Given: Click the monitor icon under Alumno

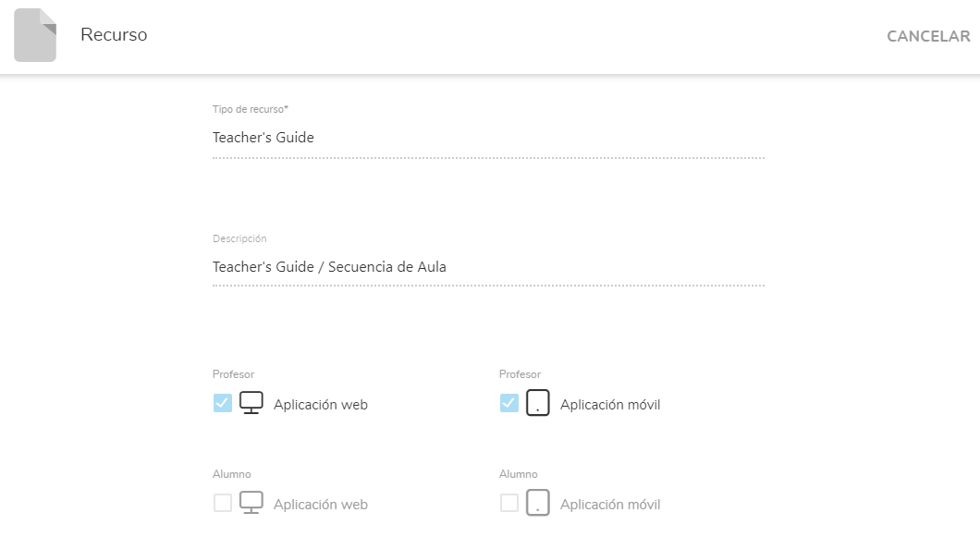Looking at the screenshot, I should [x=251, y=503].
